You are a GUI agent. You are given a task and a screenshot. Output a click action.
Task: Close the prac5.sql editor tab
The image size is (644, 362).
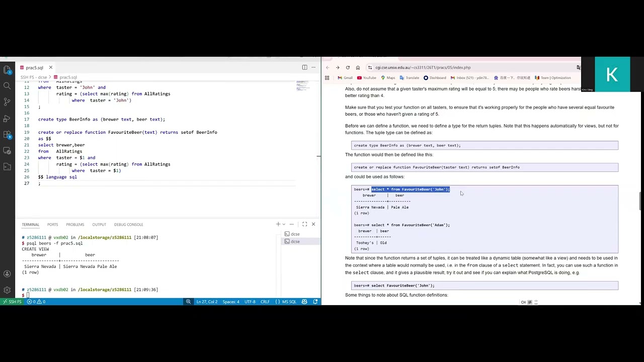(x=50, y=67)
